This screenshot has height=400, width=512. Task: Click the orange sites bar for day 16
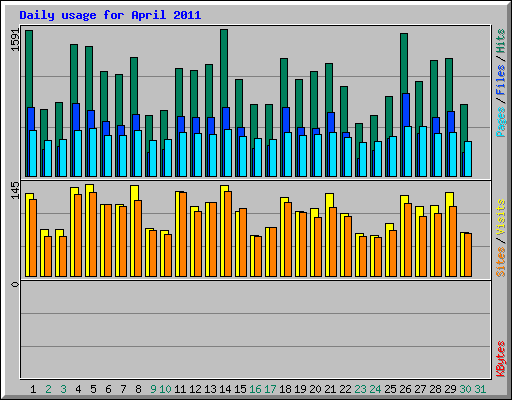(x=258, y=256)
